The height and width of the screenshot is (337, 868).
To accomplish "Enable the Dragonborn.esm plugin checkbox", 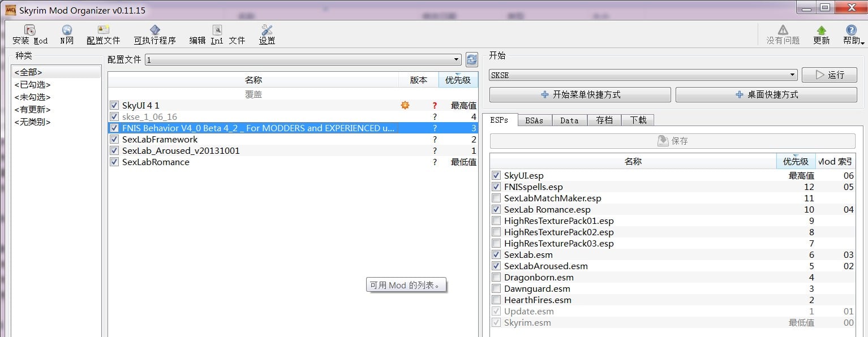I will point(496,277).
